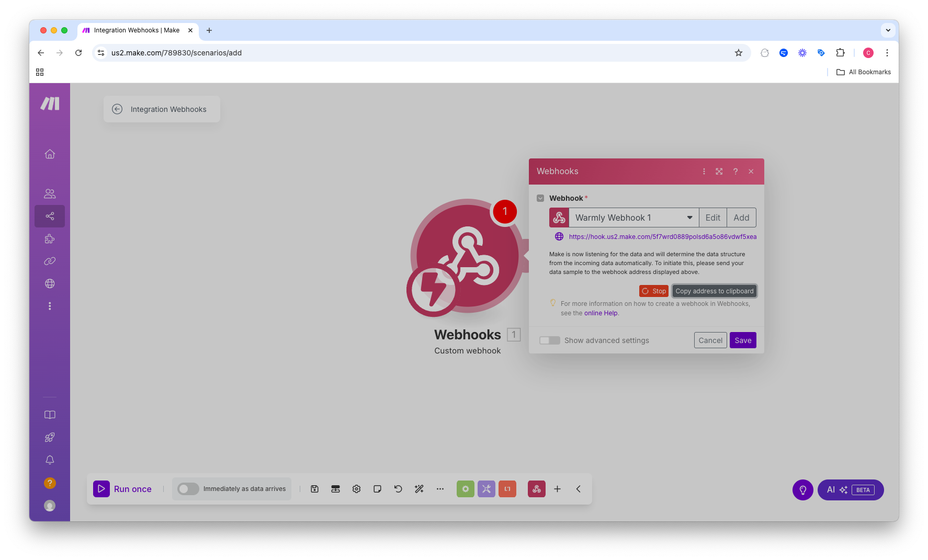The height and width of the screenshot is (560, 928).
Task: Click the instant trigger lightning badge
Action: click(x=433, y=290)
